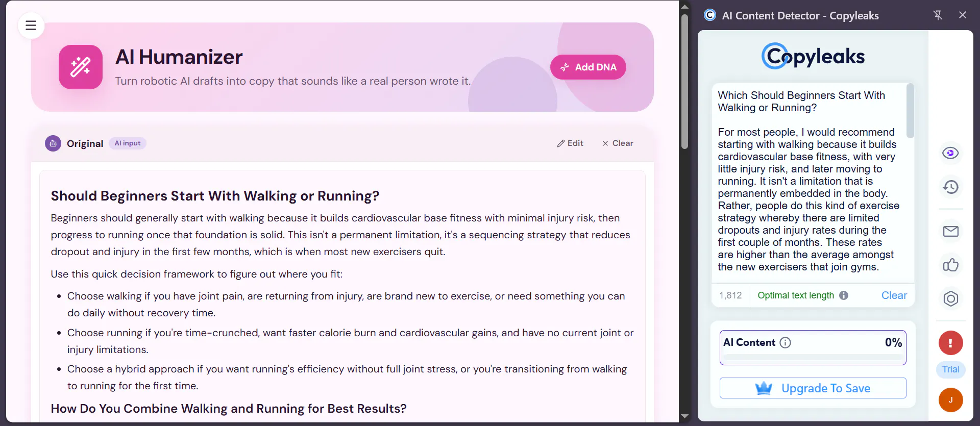Click the Trial badge
The width and height of the screenshot is (980, 426).
(950, 369)
